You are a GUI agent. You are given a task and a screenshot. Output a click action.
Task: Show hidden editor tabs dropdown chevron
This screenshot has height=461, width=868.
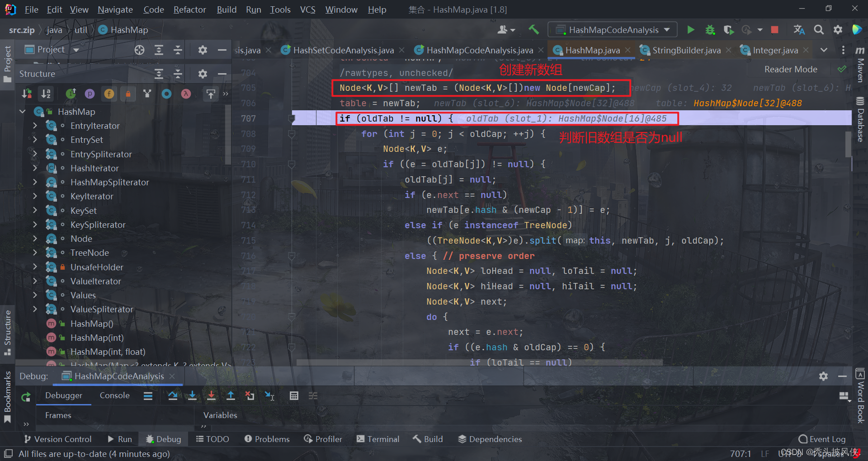(x=824, y=50)
